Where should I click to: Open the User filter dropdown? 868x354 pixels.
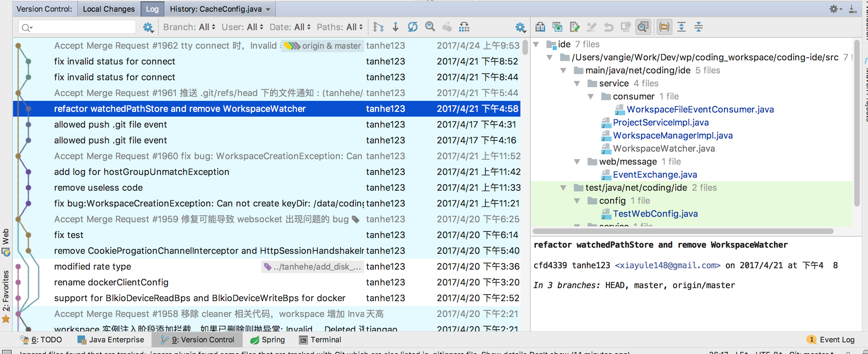(x=242, y=27)
